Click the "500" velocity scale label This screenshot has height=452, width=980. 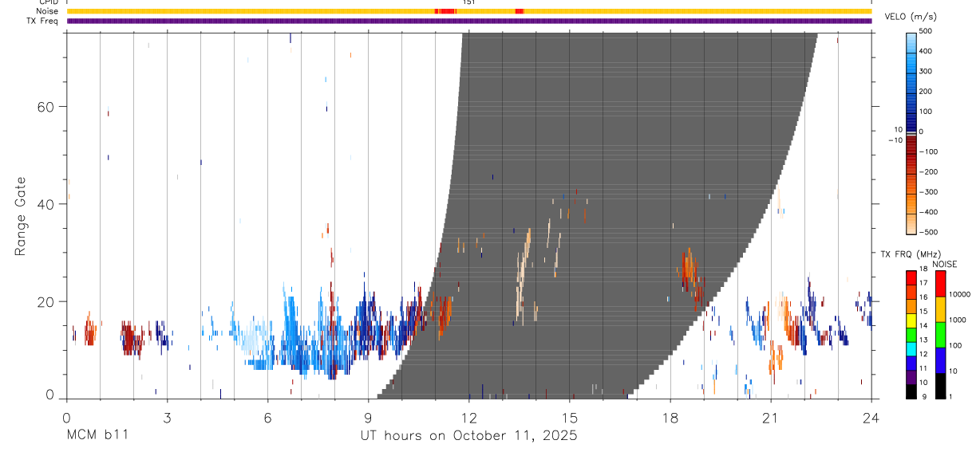926,31
